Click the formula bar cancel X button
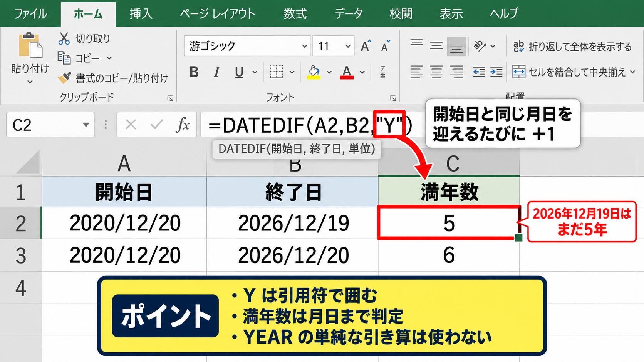The image size is (644, 362). click(x=131, y=125)
